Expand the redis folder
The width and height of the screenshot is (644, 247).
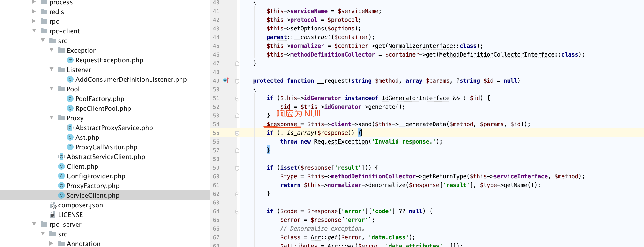[x=34, y=12]
